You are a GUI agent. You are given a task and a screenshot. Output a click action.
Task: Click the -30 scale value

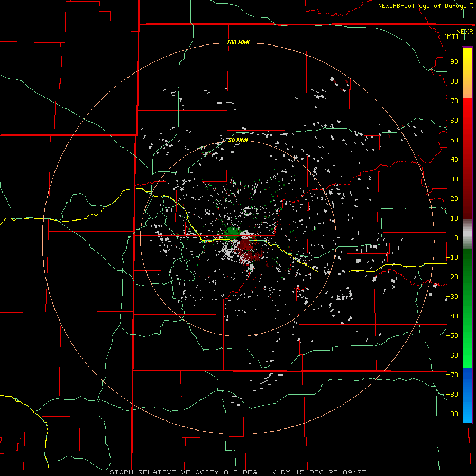pos(452,297)
